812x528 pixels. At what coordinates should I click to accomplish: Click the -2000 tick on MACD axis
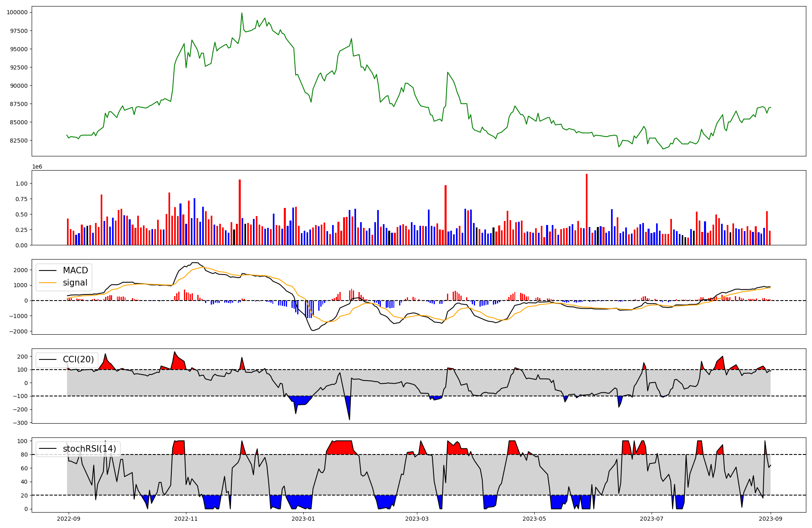click(19, 331)
